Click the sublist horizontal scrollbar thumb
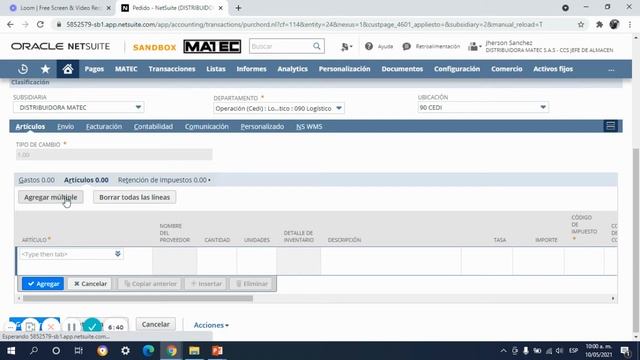640x360 pixels. coord(138,299)
